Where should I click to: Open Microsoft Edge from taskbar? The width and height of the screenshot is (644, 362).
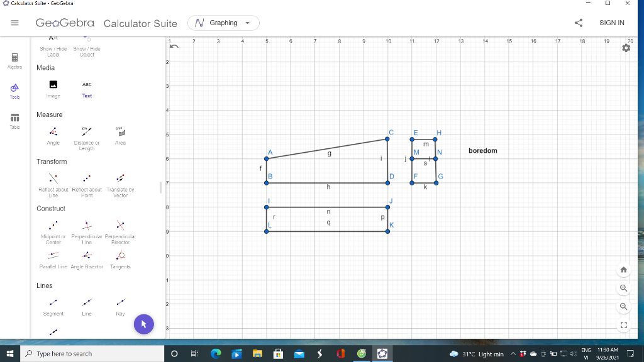216,353
